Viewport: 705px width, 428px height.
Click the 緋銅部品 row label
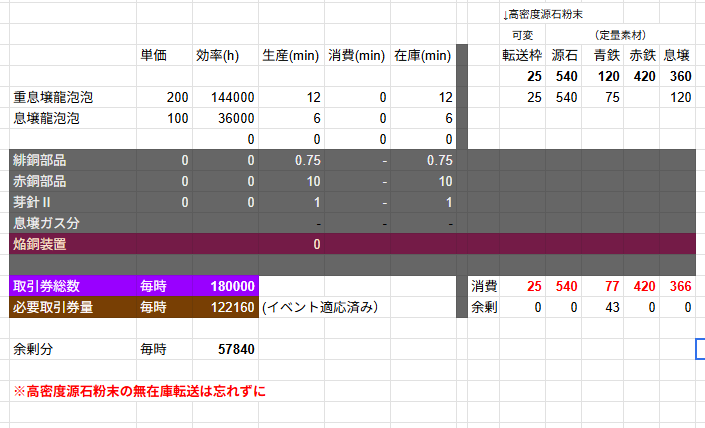point(73,160)
